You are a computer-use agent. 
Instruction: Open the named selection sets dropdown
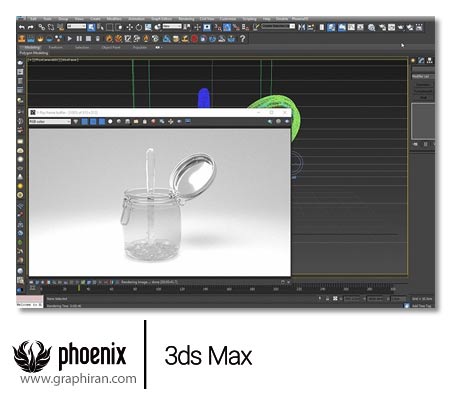tap(278, 26)
